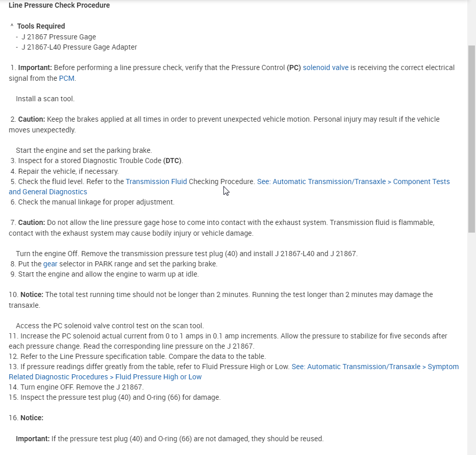Click the Notice label in step 10
This screenshot has height=455, width=476.
click(x=32, y=294)
